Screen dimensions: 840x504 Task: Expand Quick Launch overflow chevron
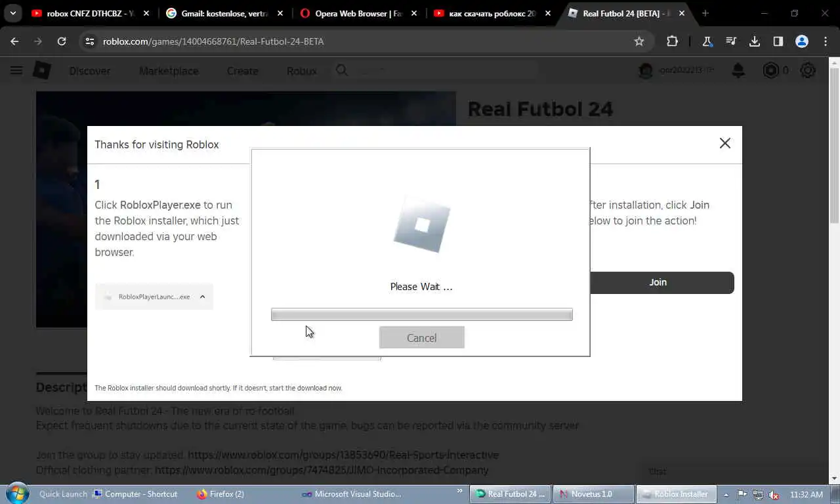coord(459,491)
